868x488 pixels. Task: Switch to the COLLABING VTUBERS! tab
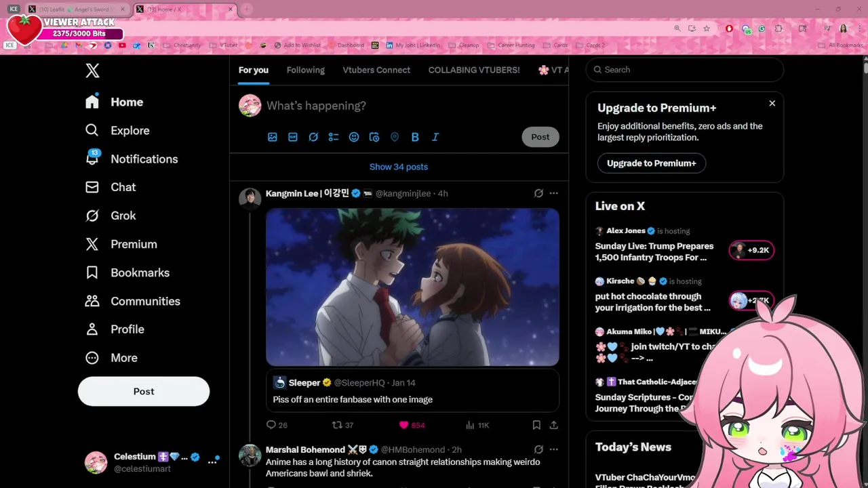pos(474,70)
